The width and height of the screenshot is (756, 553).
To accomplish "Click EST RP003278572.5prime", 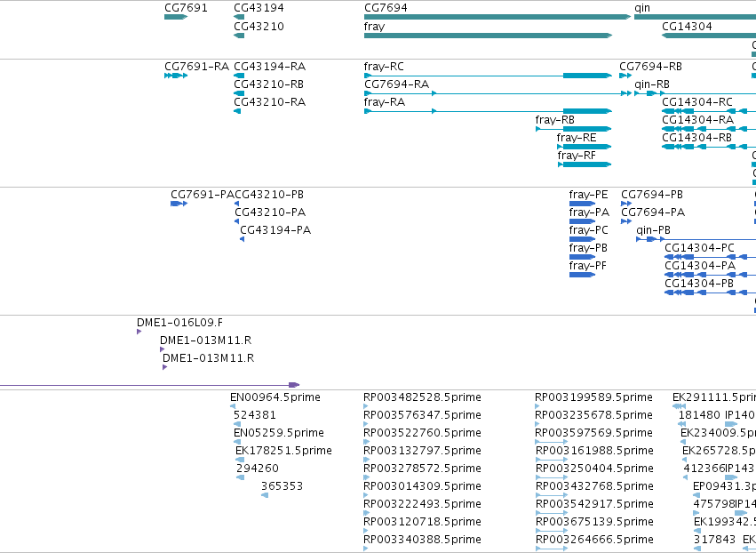I will 422,469.
